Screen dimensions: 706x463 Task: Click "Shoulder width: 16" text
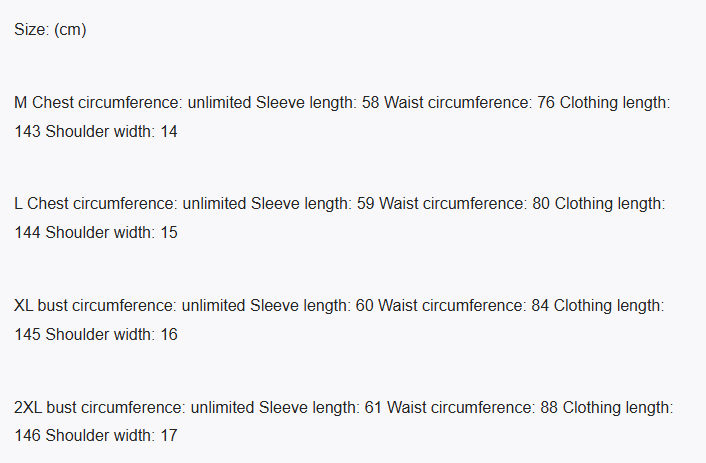point(112,334)
